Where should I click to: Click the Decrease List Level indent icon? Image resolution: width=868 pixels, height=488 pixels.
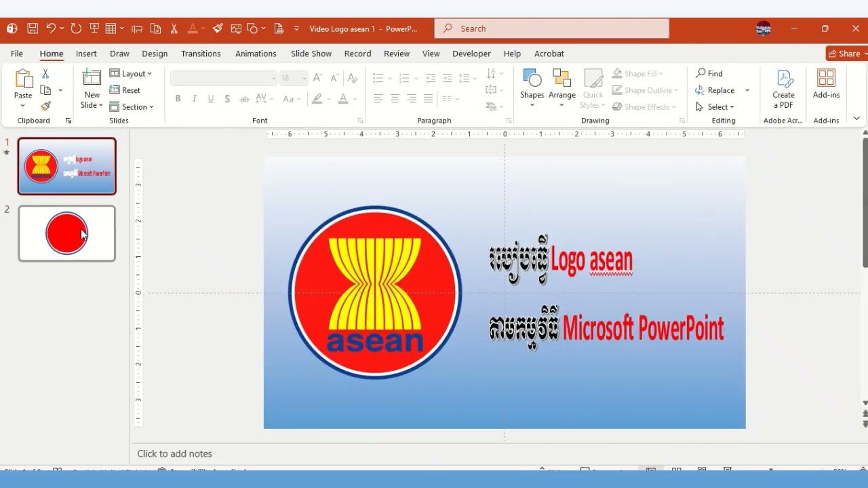point(431,78)
